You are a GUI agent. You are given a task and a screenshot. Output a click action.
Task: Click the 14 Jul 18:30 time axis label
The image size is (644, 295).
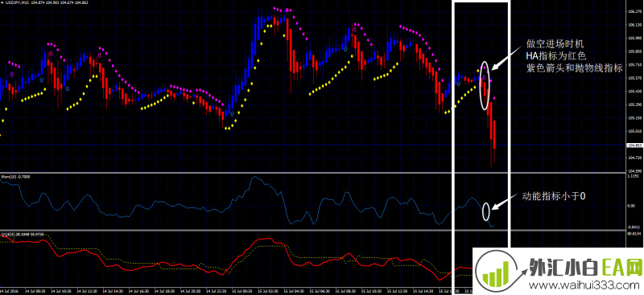tap(165, 291)
